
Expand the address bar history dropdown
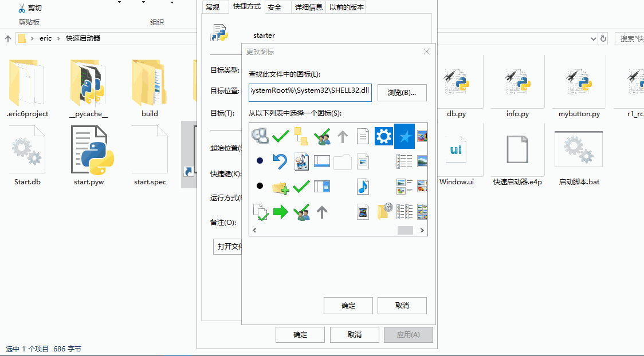pos(594,38)
